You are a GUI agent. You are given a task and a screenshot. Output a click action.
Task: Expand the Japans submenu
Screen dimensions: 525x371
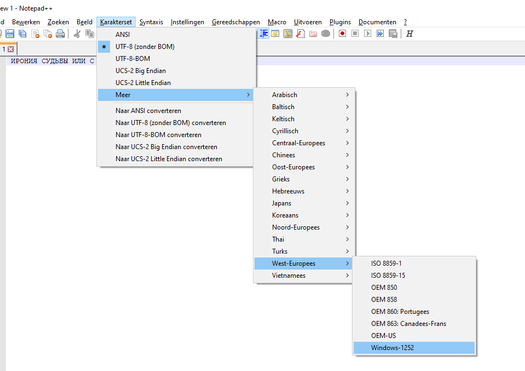pos(304,203)
